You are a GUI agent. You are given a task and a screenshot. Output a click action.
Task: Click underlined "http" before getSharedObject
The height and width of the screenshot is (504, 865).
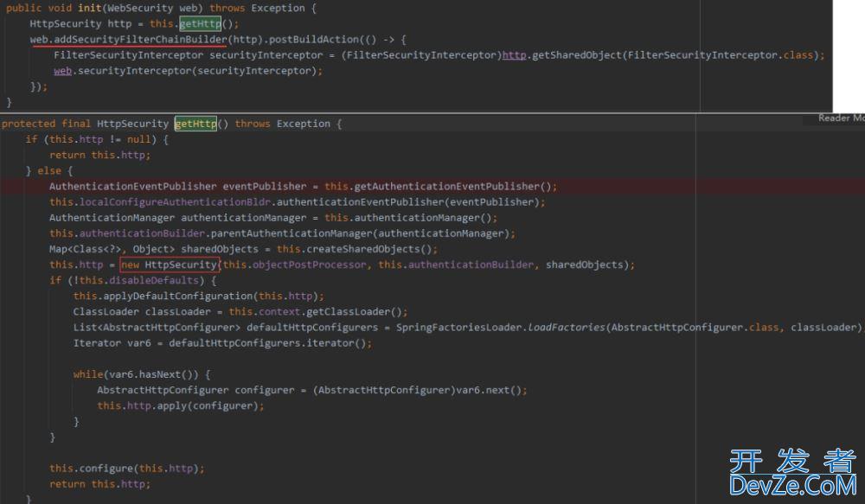click(x=514, y=55)
